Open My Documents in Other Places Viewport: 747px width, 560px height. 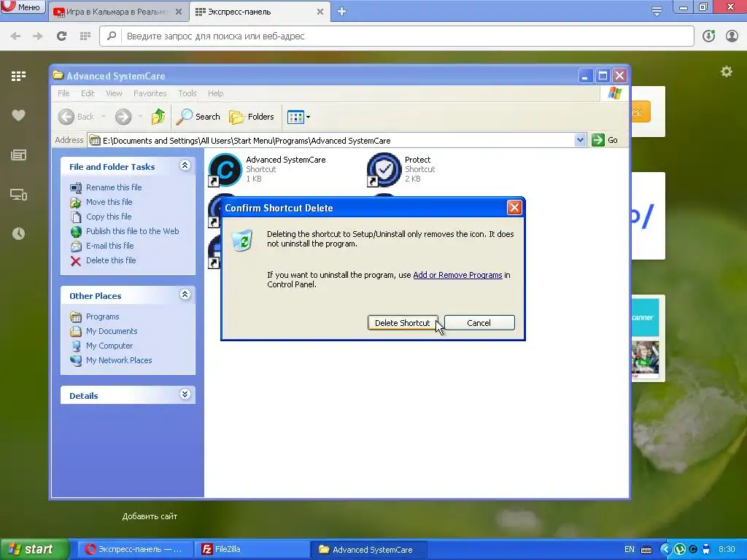[112, 331]
